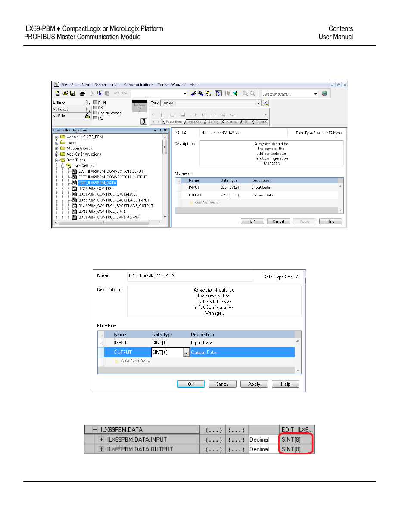This screenshot has width=411, height=532.
Task: Click OK in the 11472 bytes dialog
Action: click(252, 221)
